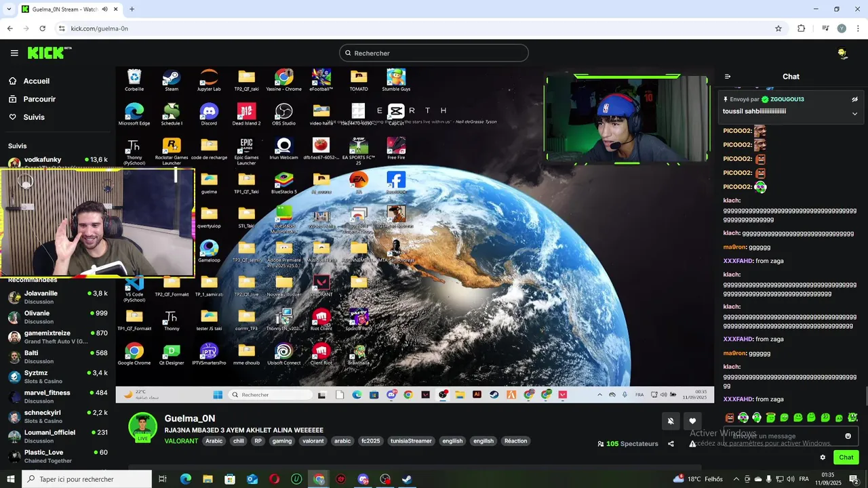
Task: Mute the Guelma_0N Stream tab audio
Action: 105,9
